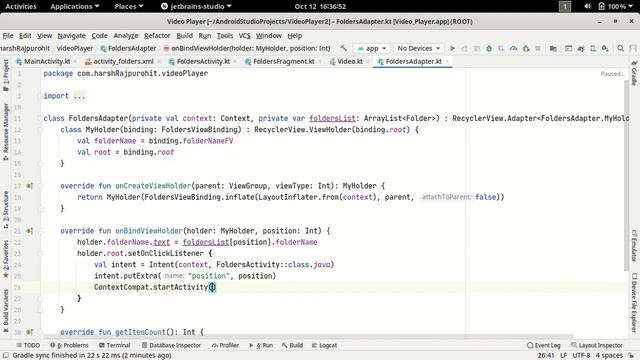640x360 pixels.
Task: Click the status bar lock/read-only icon
Action: click(631, 355)
